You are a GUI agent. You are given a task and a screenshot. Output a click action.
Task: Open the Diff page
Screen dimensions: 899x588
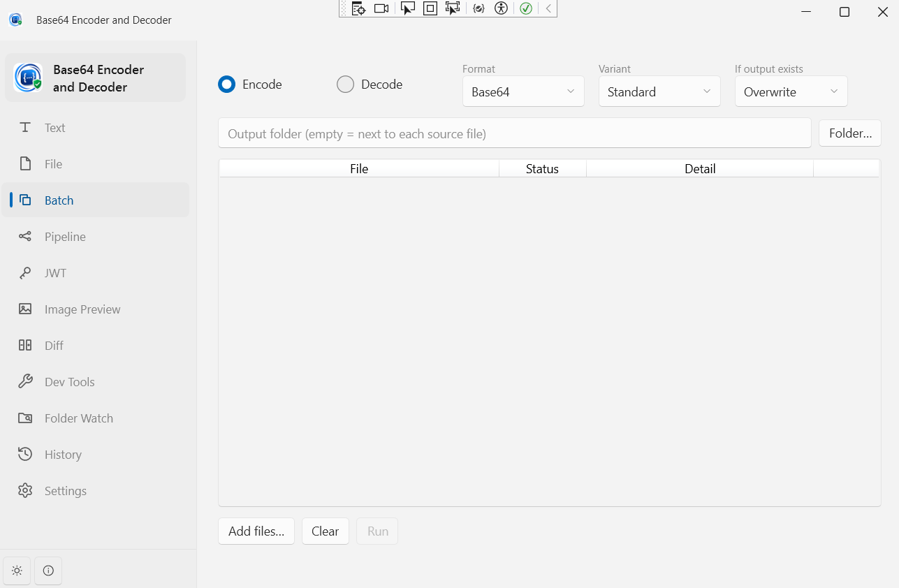point(95,346)
